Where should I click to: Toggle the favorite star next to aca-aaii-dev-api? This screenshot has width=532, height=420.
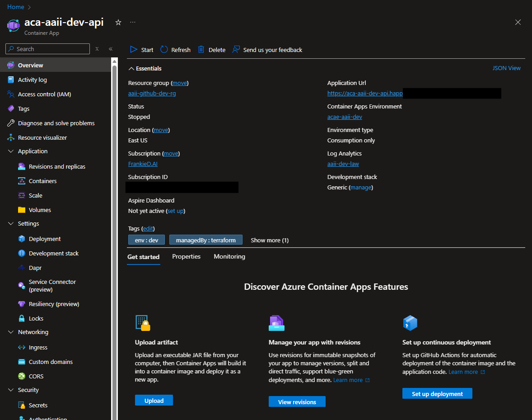point(118,22)
